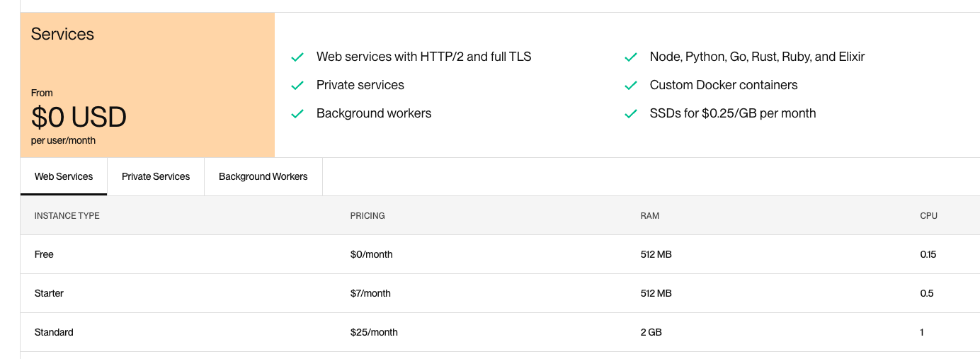Click checkmark beside SSDs for $0.25/GB

tap(631, 113)
